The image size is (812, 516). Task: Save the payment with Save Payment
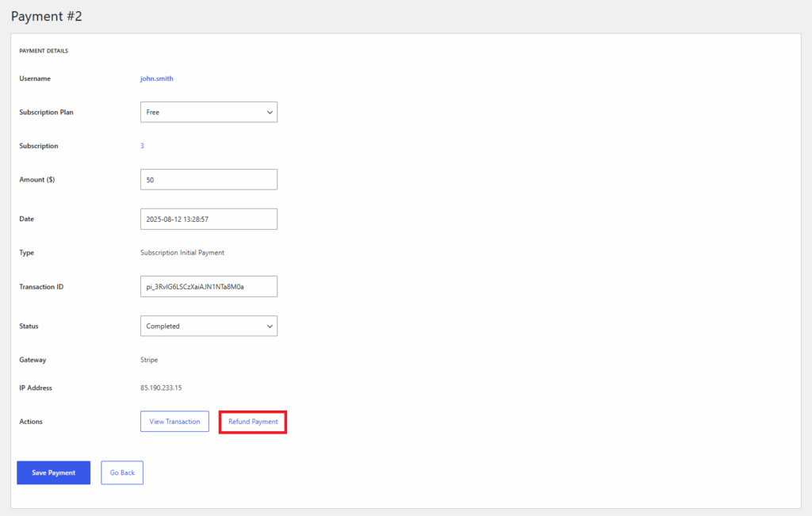point(53,472)
